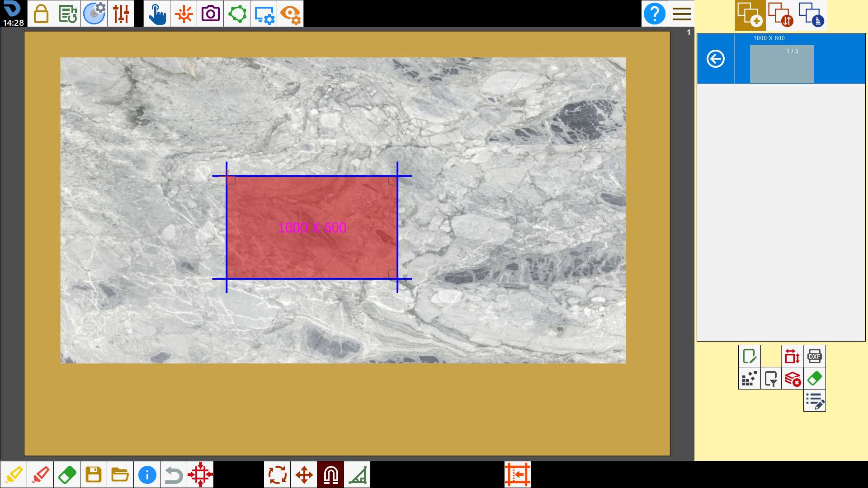
Task: Save with the floppy disk icon
Action: (x=94, y=474)
